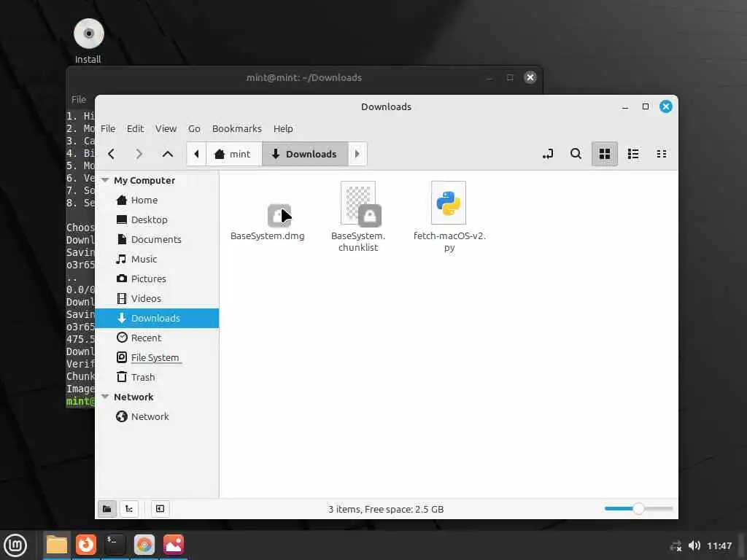
Task: Open Home in the sidebar
Action: 157,200
